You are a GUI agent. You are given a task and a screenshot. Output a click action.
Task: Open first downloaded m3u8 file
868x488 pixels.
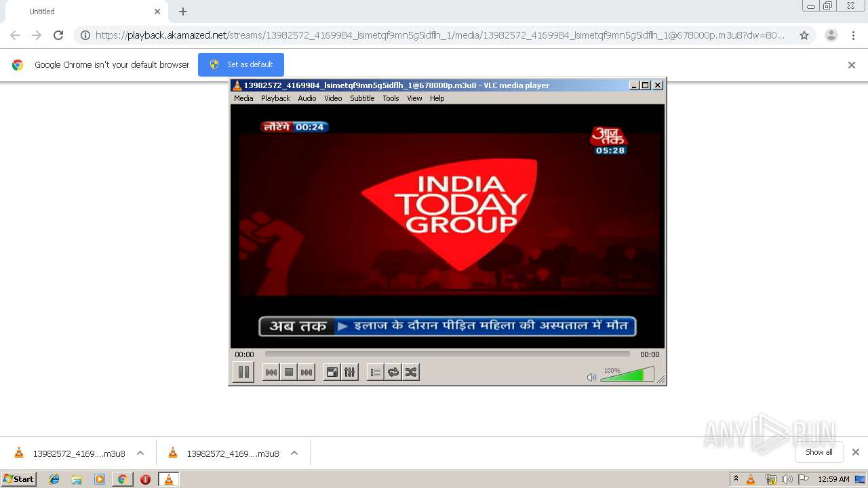point(70,453)
